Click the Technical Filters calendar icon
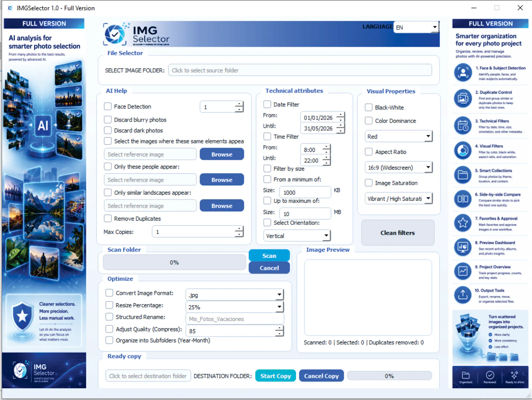532x400 pixels. (463, 125)
